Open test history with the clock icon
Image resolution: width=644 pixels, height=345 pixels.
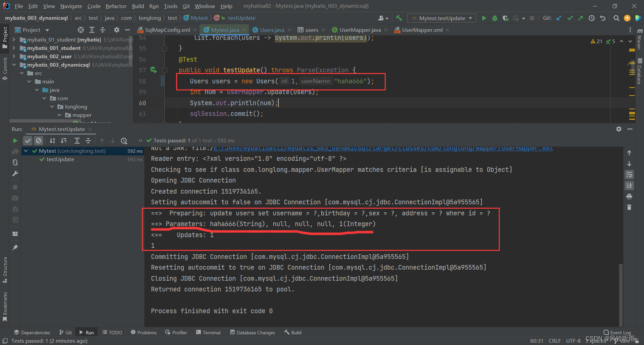click(124, 141)
